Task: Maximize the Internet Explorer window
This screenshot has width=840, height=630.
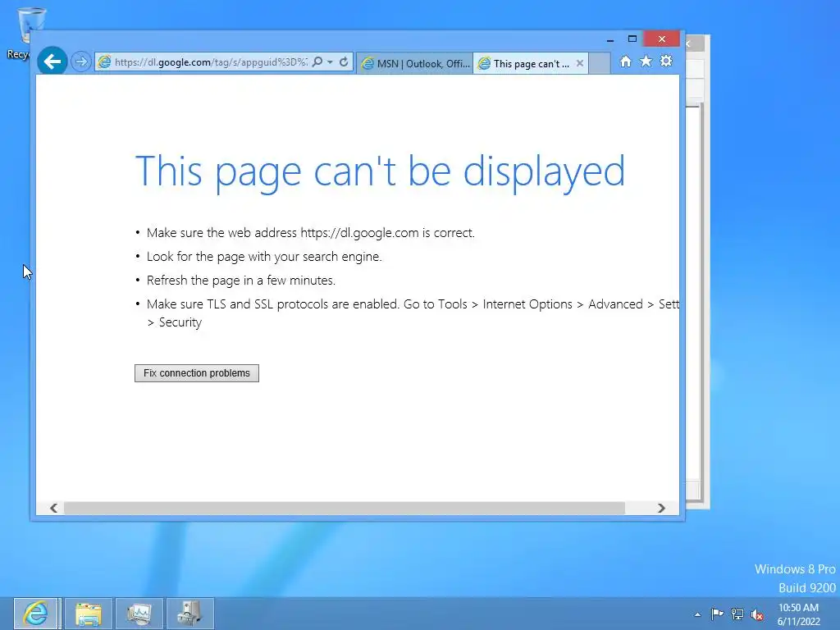Action: [632, 39]
